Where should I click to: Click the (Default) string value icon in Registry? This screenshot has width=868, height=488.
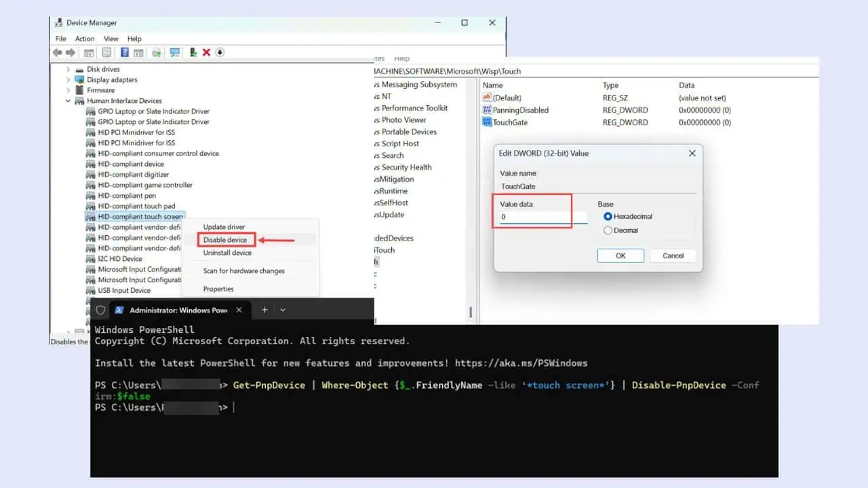(487, 98)
